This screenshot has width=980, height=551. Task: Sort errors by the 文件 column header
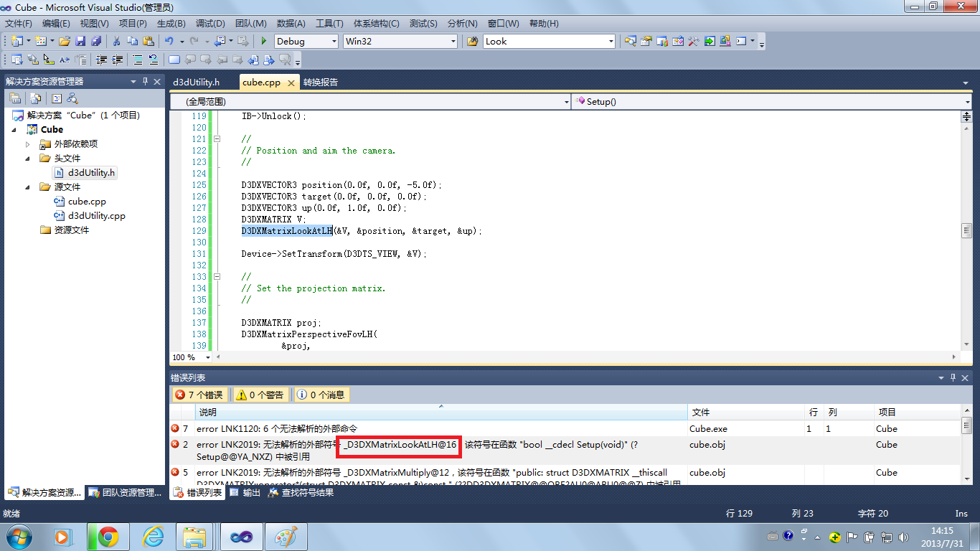(745, 413)
